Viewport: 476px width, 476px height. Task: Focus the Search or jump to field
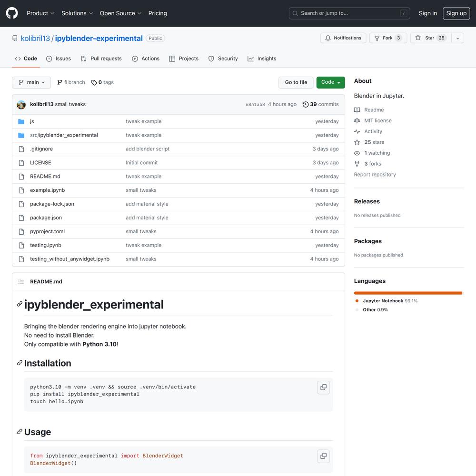pos(349,13)
